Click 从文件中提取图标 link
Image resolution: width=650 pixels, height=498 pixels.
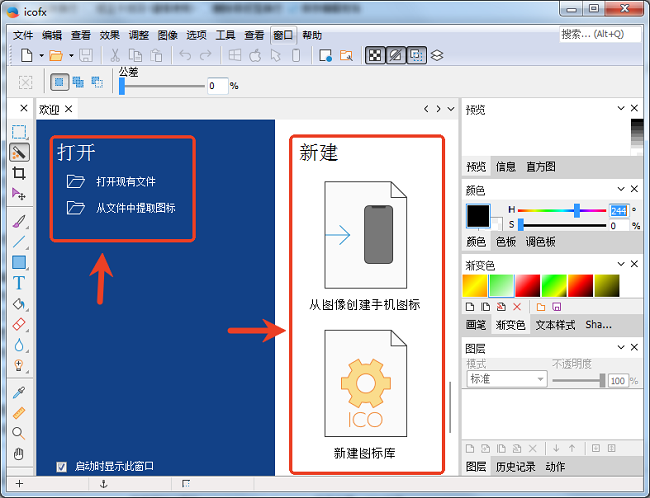pyautogui.click(x=136, y=208)
